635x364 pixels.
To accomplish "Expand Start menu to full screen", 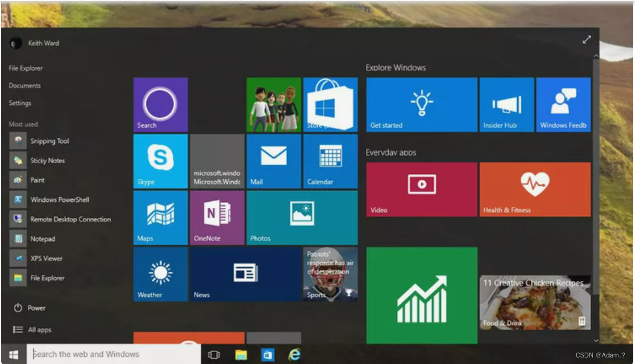I will [x=587, y=40].
